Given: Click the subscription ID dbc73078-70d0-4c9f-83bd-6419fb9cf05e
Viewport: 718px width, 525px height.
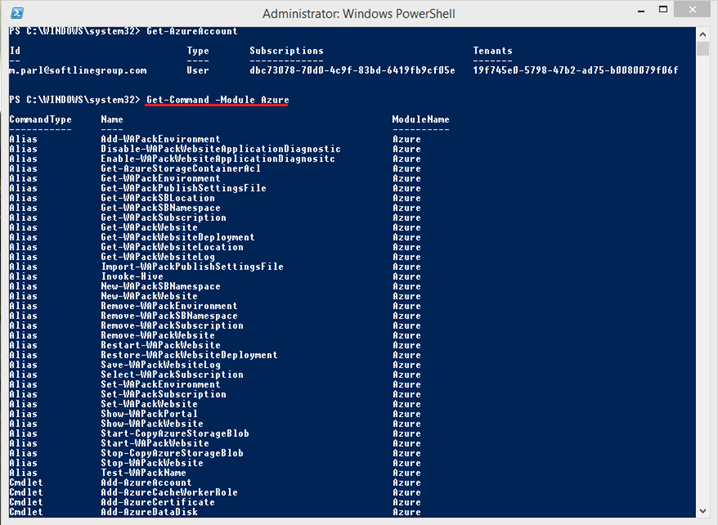Looking at the screenshot, I should [x=352, y=70].
